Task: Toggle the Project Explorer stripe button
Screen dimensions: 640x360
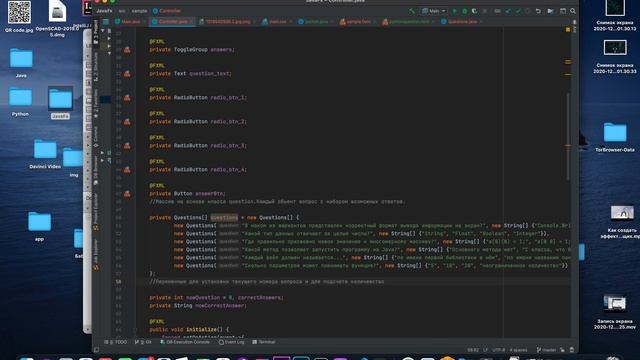Action: [x=96, y=211]
